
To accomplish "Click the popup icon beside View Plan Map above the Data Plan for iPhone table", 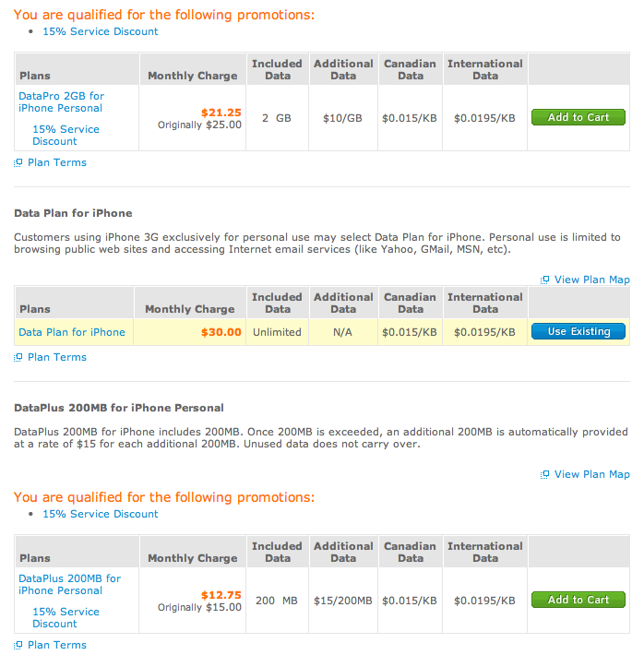I will (545, 280).
